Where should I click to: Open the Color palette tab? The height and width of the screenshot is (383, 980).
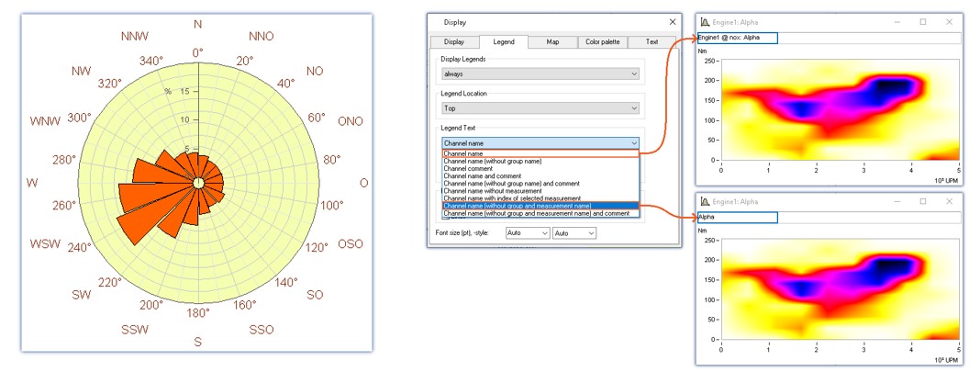602,41
